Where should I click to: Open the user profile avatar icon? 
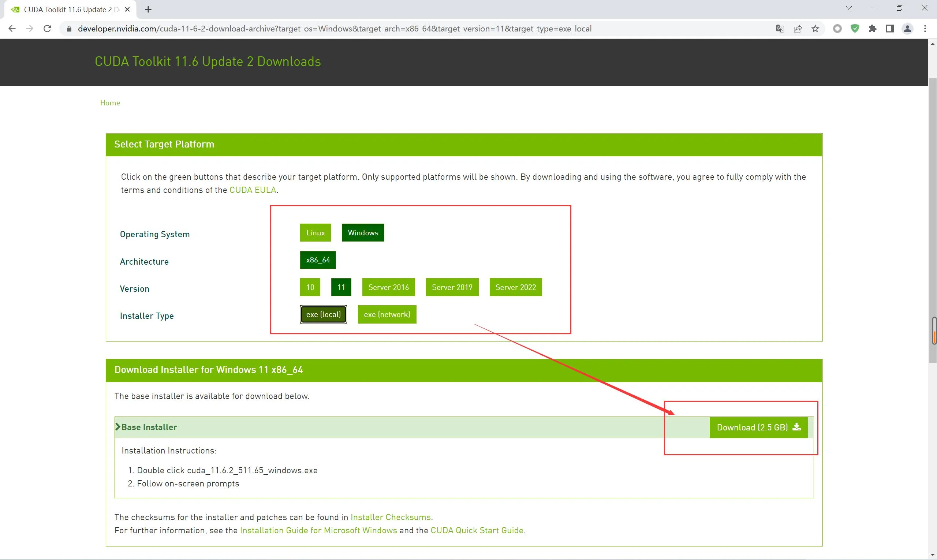pos(908,29)
